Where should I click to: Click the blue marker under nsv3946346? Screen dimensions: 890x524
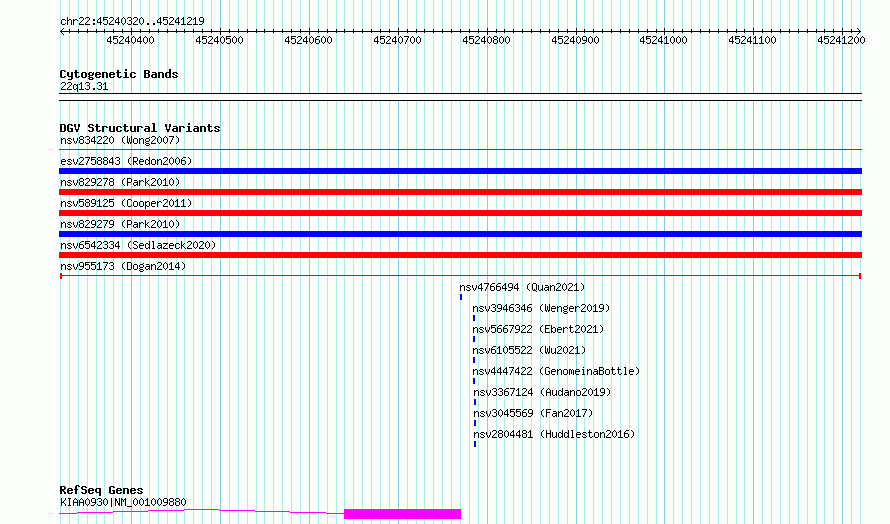tap(474, 318)
